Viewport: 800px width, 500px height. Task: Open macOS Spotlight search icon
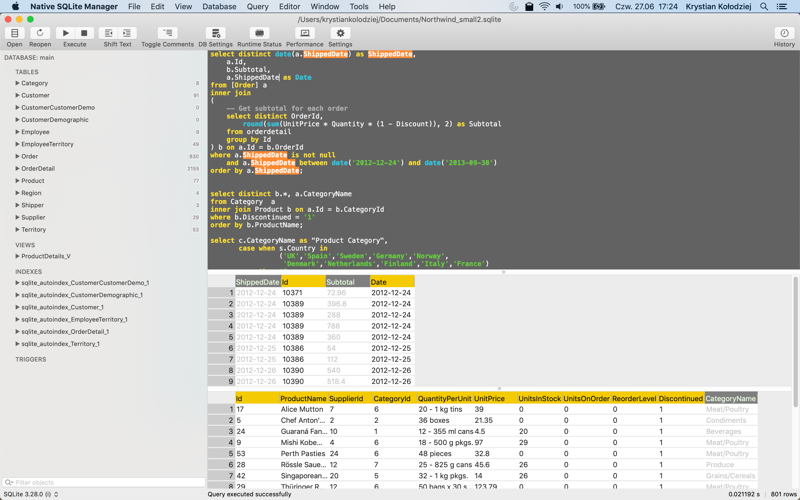pos(764,7)
